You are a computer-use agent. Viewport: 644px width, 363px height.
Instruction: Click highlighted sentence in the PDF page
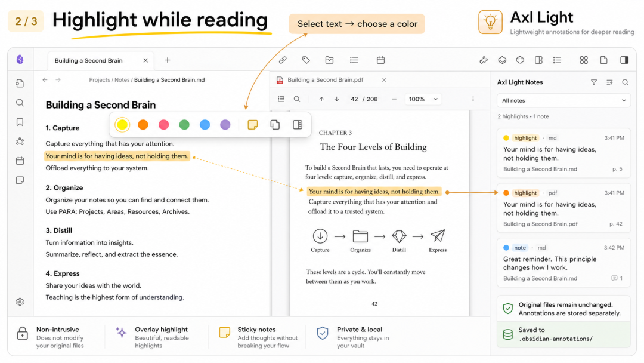(x=374, y=192)
